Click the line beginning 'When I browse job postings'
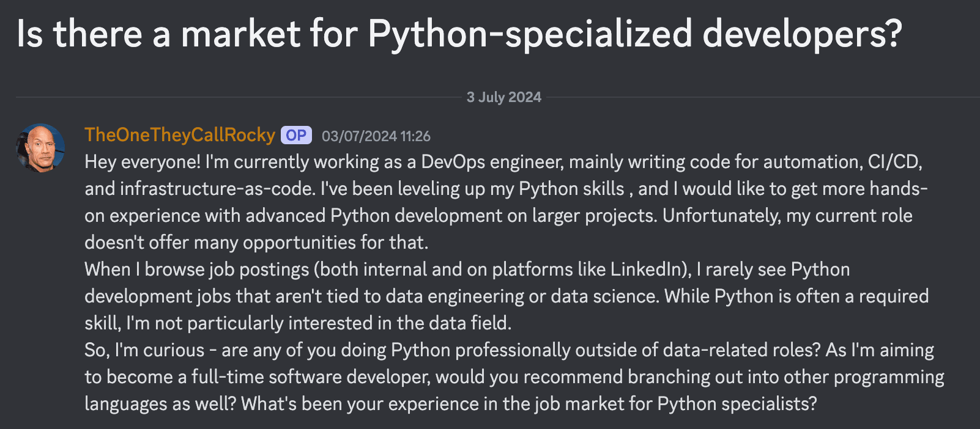This screenshot has height=429, width=980. click(467, 269)
